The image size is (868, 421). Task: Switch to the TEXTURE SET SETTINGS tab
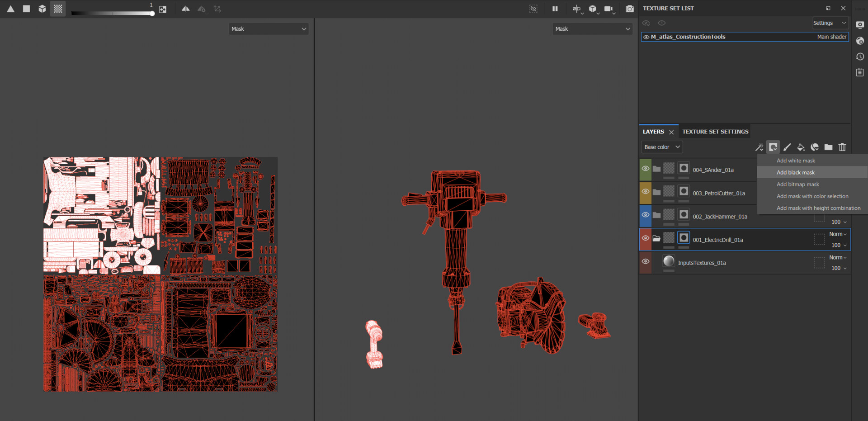point(715,132)
